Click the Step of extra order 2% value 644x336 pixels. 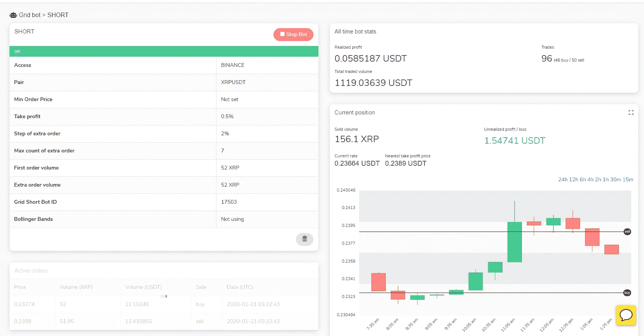pos(225,133)
